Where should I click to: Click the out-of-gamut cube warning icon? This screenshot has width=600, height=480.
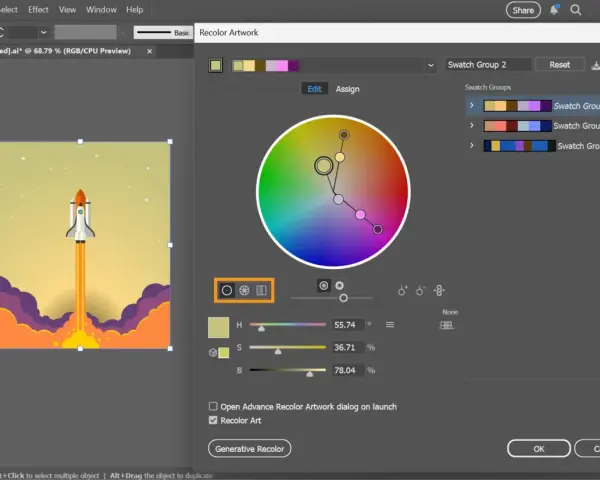213,353
